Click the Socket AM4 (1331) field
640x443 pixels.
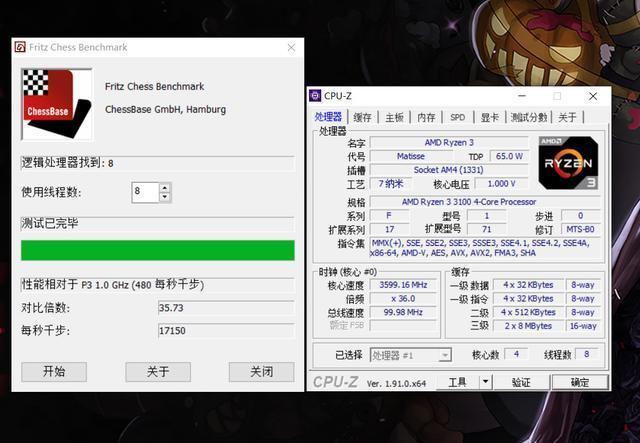(x=449, y=170)
